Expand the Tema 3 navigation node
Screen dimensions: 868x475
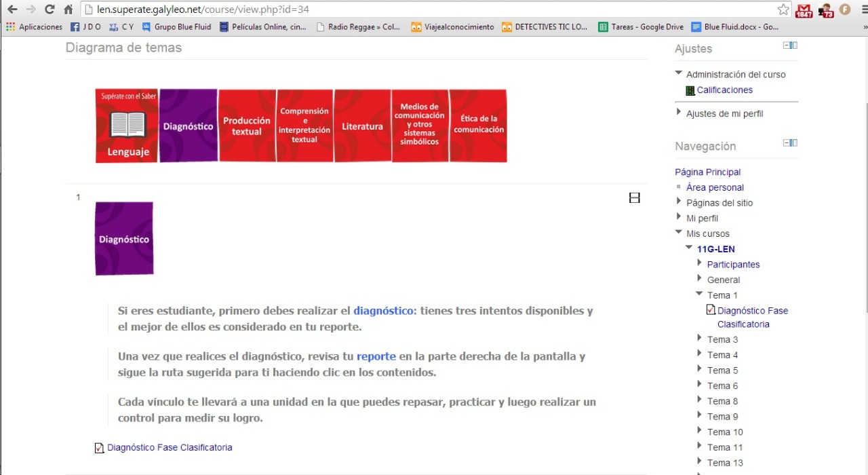[x=700, y=338]
